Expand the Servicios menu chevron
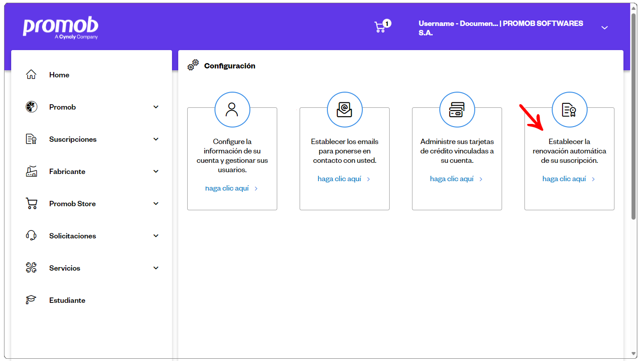The height and width of the screenshot is (361, 644). tap(156, 268)
